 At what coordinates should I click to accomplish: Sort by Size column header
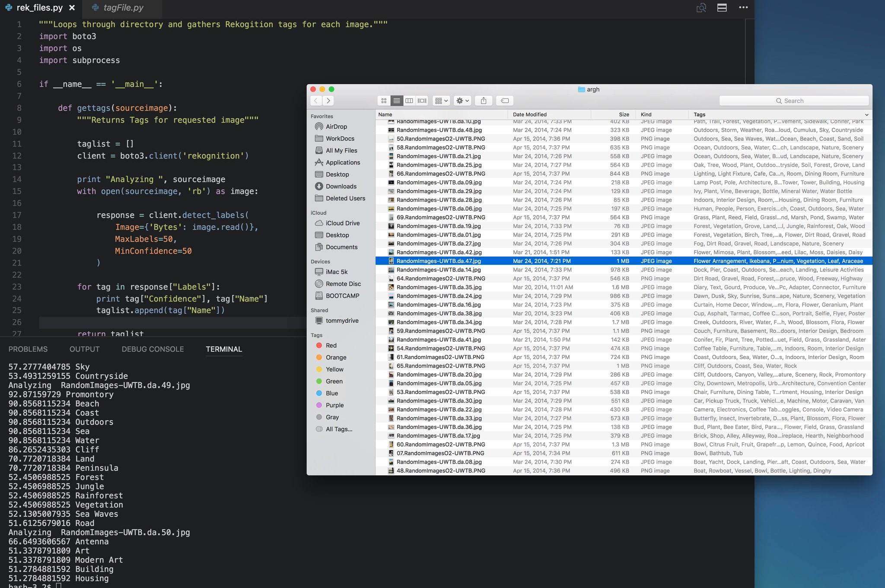[x=613, y=114]
